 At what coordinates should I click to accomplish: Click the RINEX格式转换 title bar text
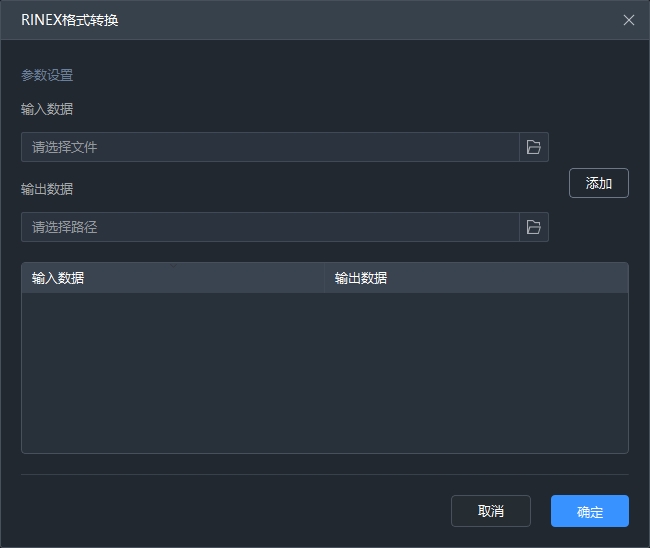coord(69,20)
